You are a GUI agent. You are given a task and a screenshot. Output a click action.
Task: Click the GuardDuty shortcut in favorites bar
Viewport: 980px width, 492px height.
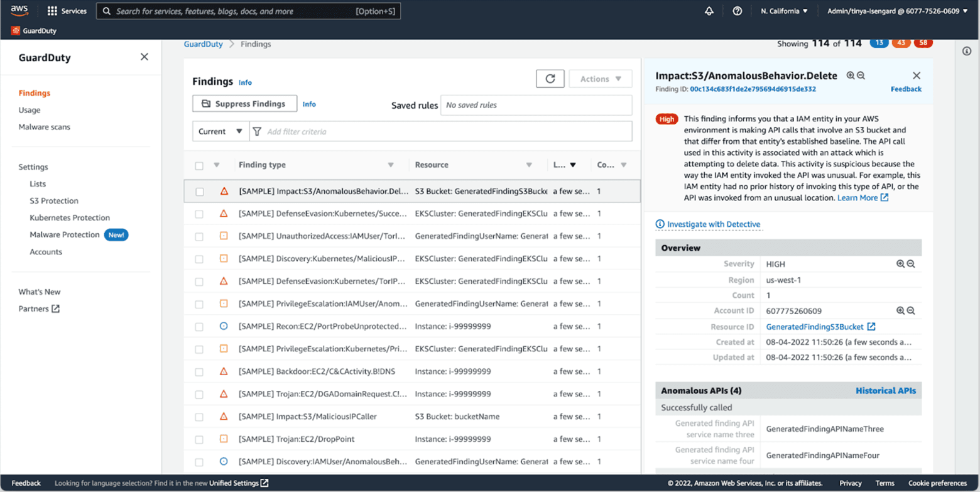pos(35,30)
